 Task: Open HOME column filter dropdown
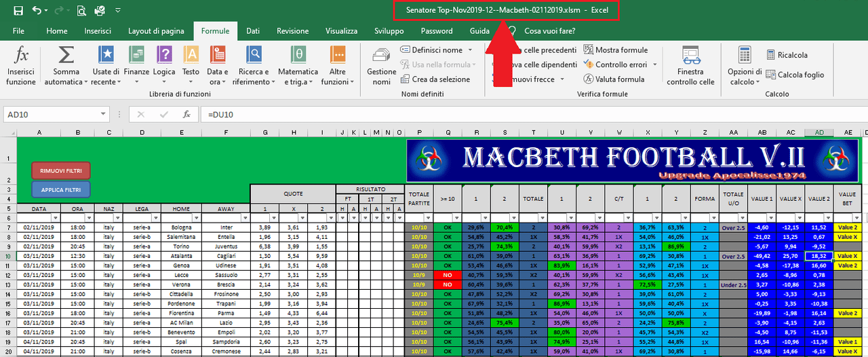(197, 218)
